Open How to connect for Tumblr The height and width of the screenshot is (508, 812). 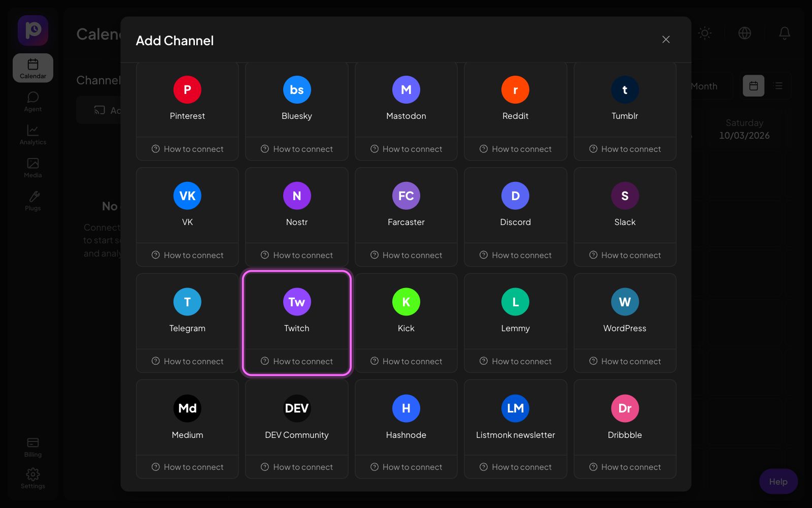tap(625, 149)
